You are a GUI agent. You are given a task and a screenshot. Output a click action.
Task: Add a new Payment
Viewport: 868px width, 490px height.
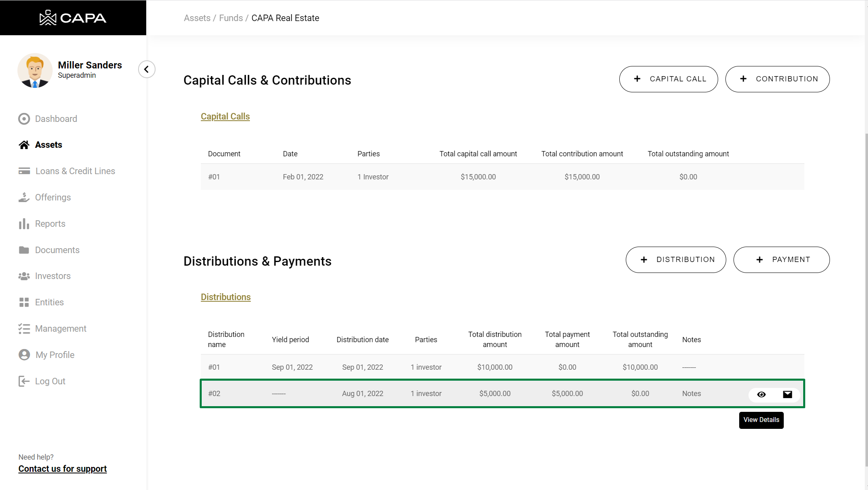[781, 260]
